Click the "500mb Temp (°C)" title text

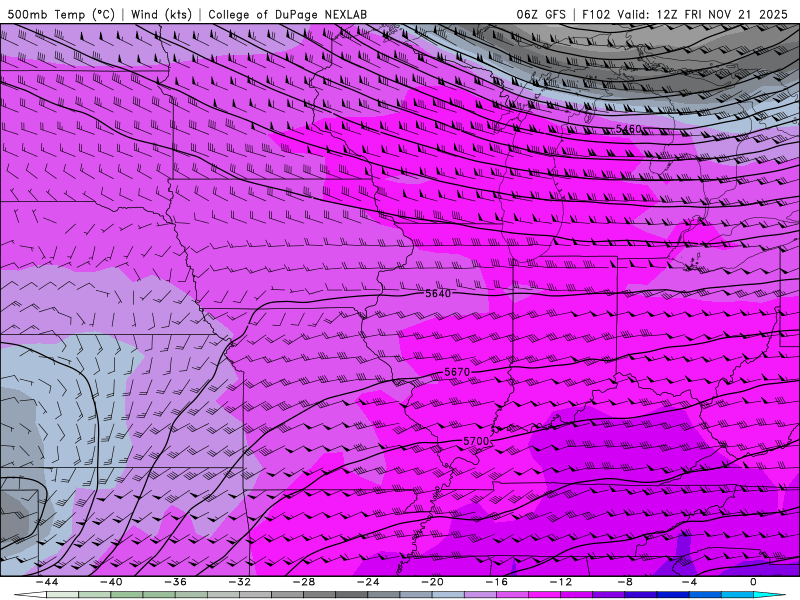click(61, 14)
